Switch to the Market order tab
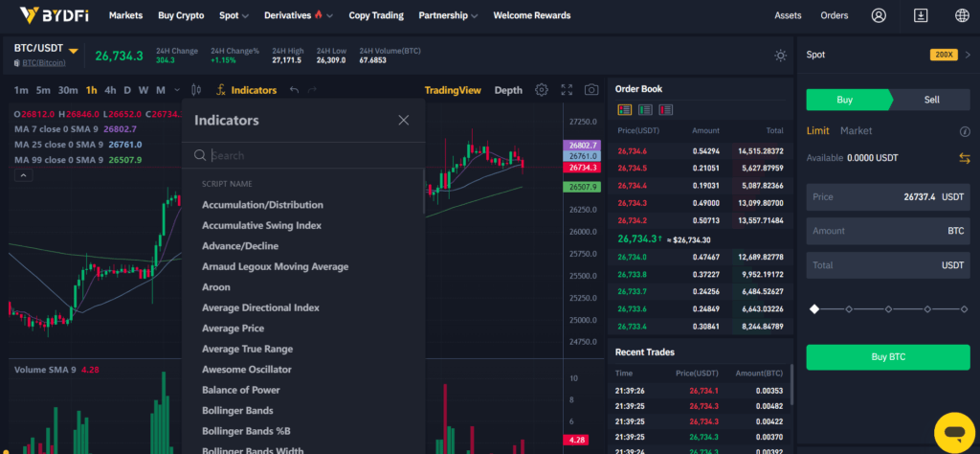The height and width of the screenshot is (454, 980). [856, 130]
